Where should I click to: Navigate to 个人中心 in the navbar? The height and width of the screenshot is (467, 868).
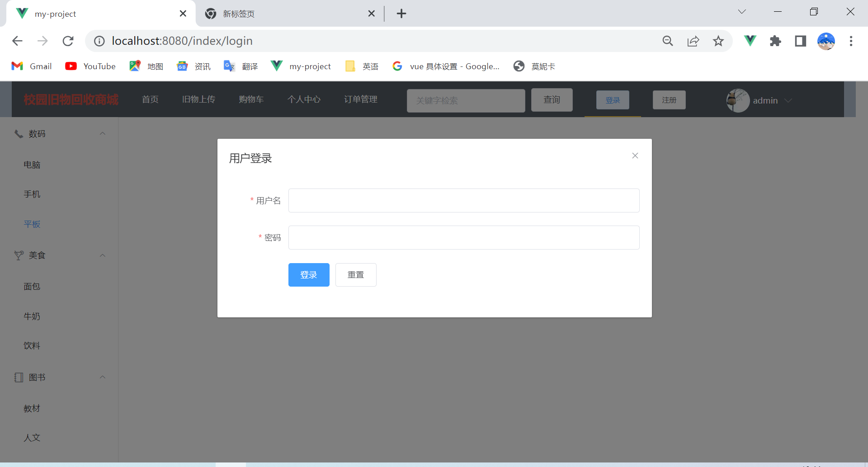click(304, 99)
